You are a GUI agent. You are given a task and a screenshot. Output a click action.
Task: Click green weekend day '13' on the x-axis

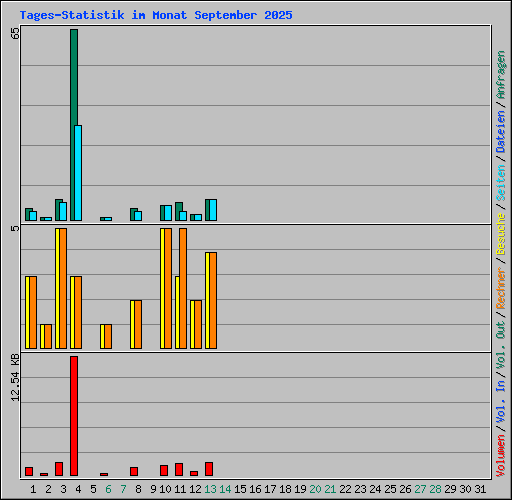coord(210,489)
